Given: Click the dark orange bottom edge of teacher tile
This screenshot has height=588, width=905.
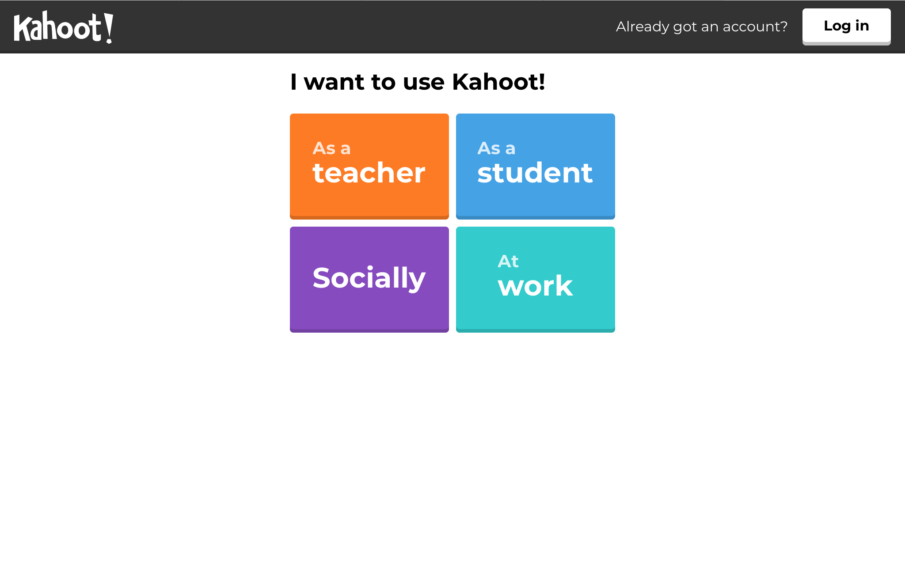Looking at the screenshot, I should pos(369,217).
